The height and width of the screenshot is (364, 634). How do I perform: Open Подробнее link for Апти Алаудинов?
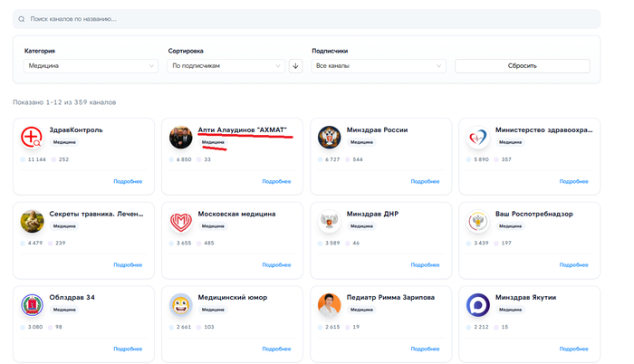[276, 182]
